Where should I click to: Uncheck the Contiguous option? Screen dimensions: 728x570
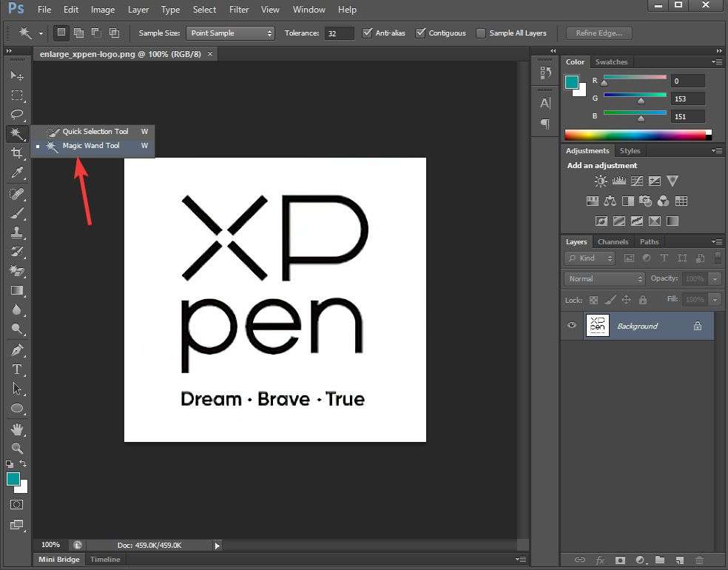[421, 33]
